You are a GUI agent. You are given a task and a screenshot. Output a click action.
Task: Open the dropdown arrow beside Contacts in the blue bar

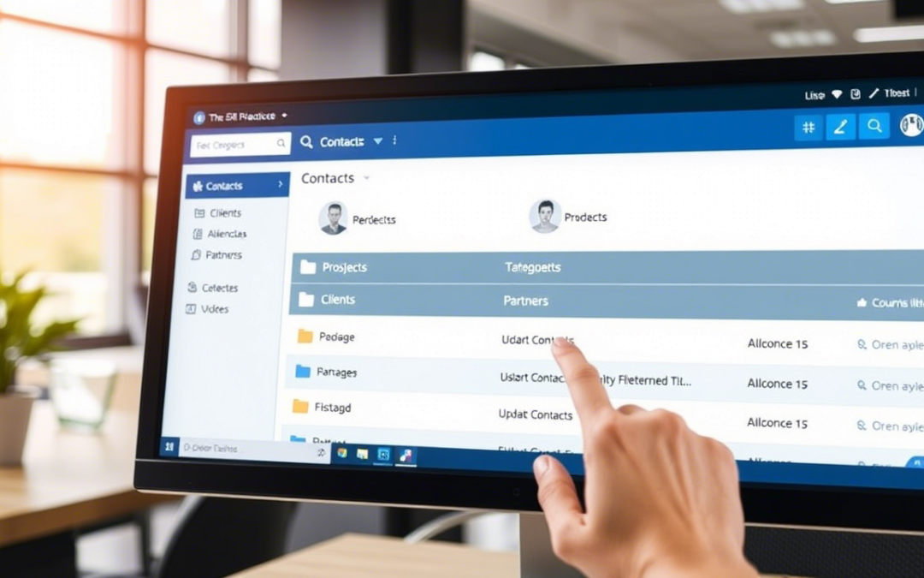pyautogui.click(x=378, y=141)
